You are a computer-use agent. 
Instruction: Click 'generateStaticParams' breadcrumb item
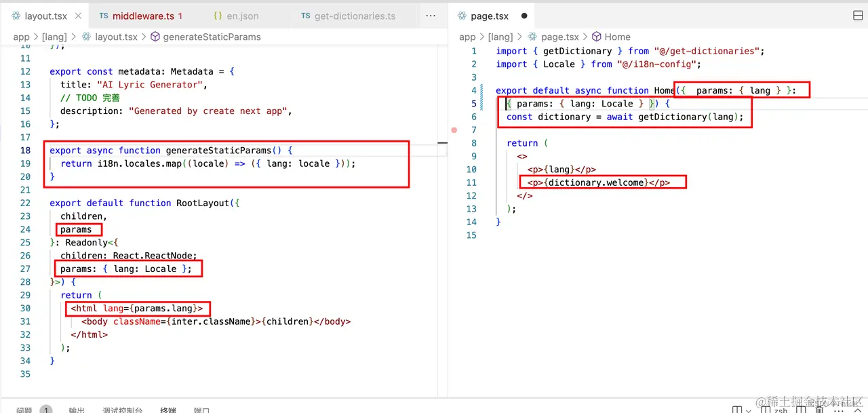(212, 37)
